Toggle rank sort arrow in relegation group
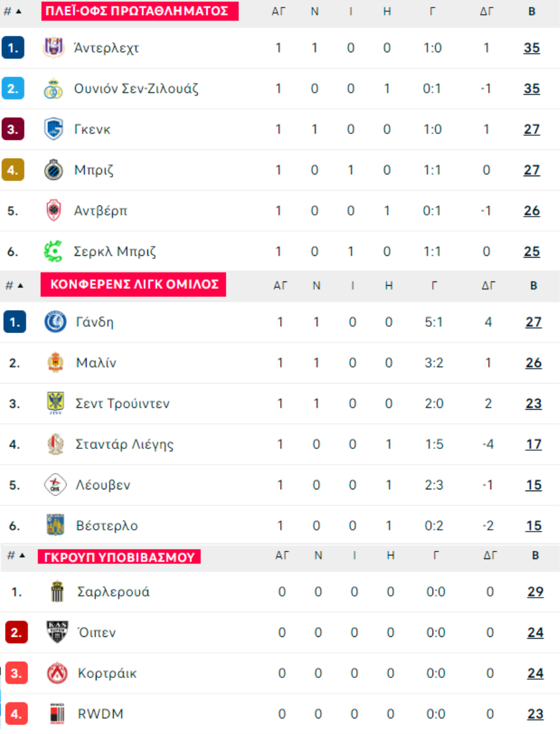Viewport: 560px width, 734px height. (x=16, y=556)
